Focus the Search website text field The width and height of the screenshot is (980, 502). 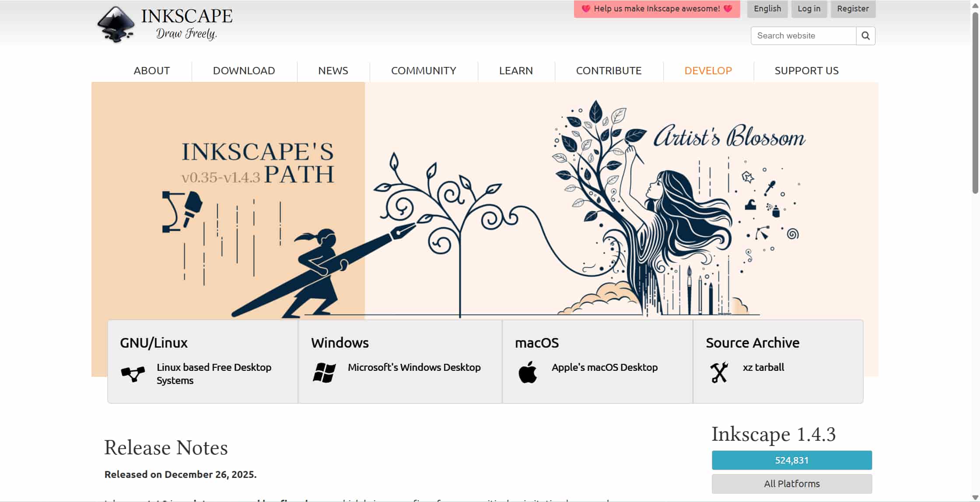(803, 36)
